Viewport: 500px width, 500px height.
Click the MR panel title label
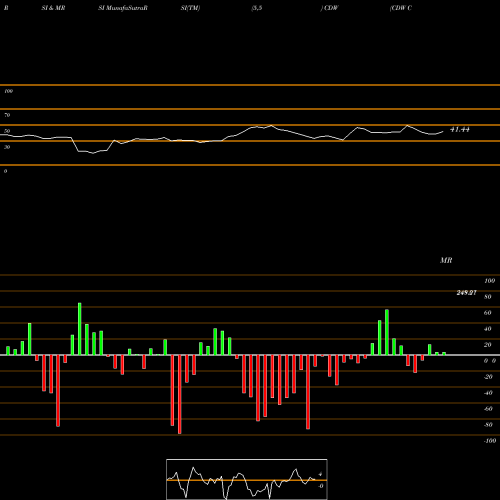[446, 260]
